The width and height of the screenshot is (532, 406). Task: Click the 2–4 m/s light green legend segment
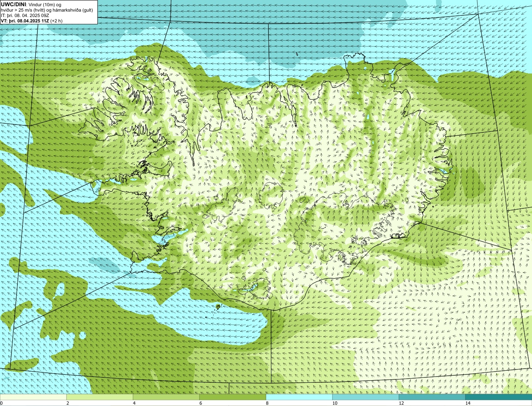tap(100, 397)
